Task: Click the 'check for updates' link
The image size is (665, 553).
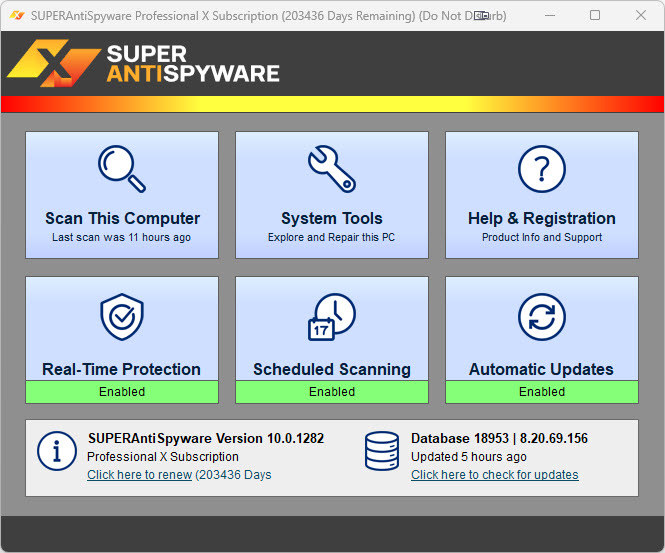Action: click(494, 475)
